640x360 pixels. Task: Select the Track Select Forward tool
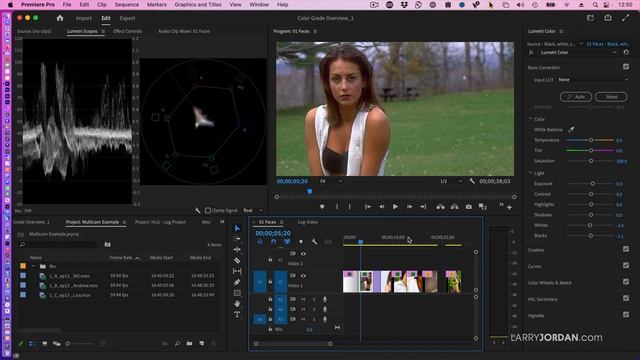click(x=237, y=239)
